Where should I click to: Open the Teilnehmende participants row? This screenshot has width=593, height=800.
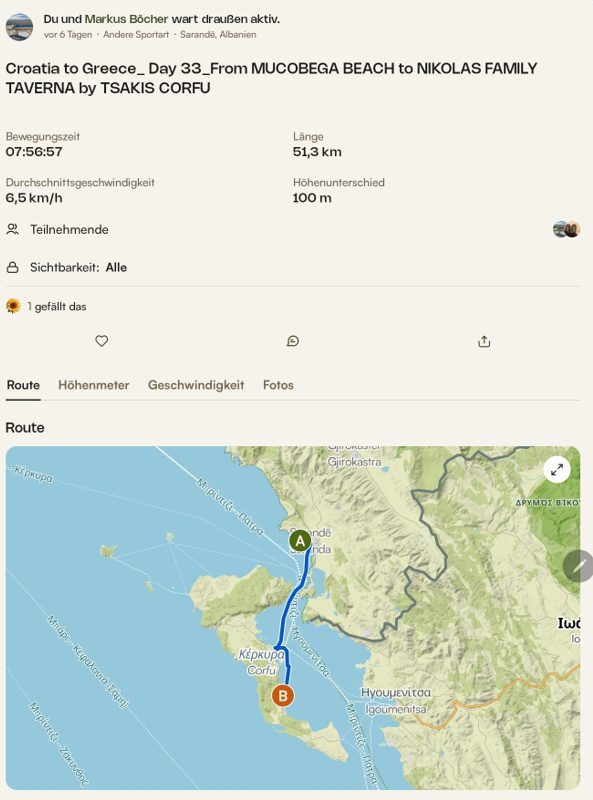tap(293, 230)
